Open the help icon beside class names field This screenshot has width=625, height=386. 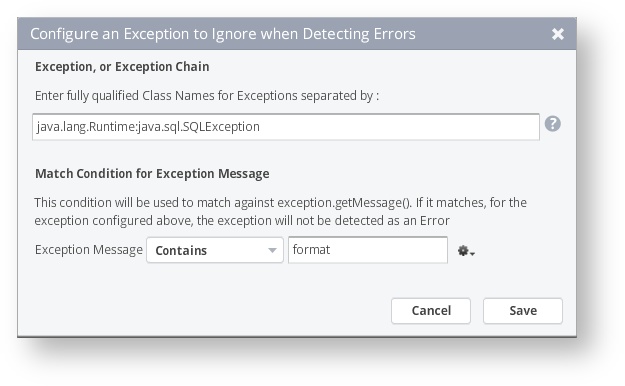(x=552, y=124)
